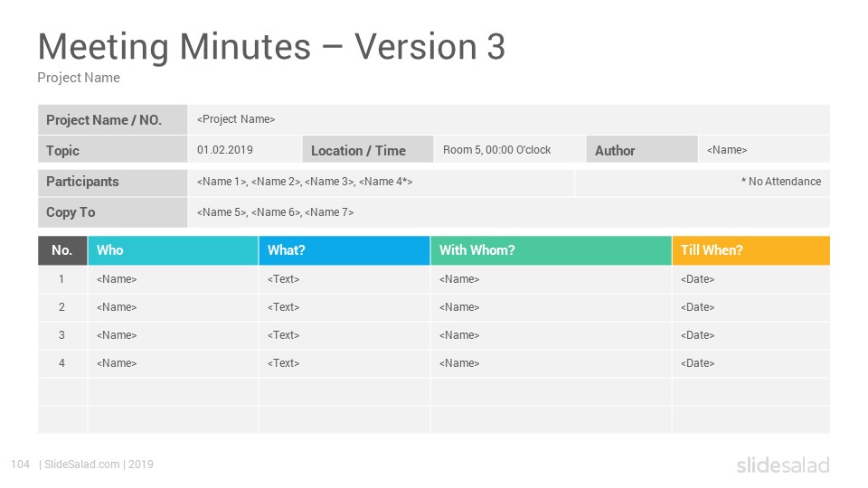Image resolution: width=868 pixels, height=488 pixels.
Task: Select the 01.02.2019 date cell
Action: [x=245, y=150]
